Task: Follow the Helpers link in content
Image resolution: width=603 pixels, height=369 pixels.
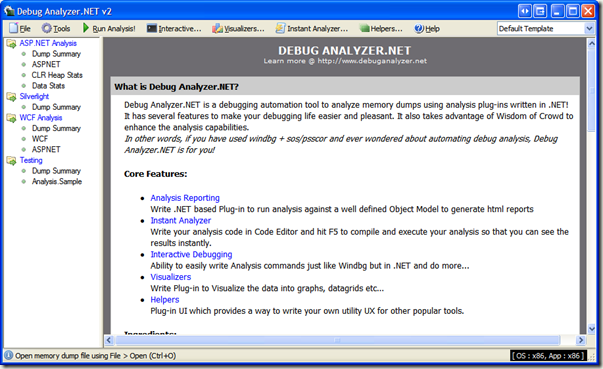Action: pyautogui.click(x=165, y=299)
